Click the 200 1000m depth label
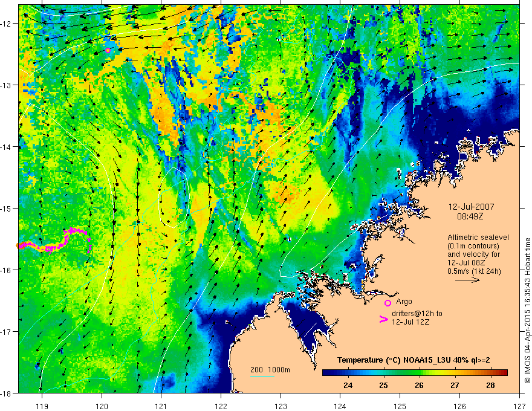 pos(270,370)
